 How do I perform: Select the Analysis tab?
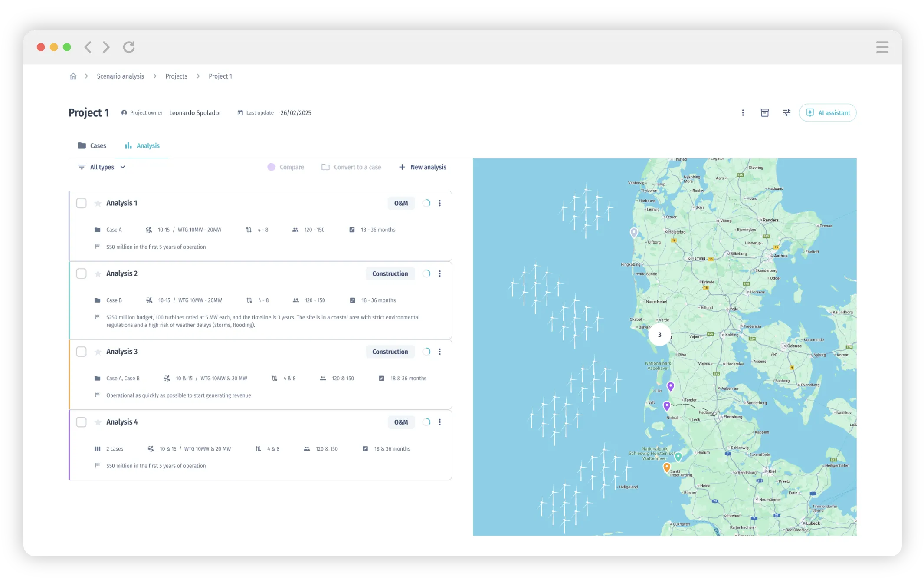142,146
